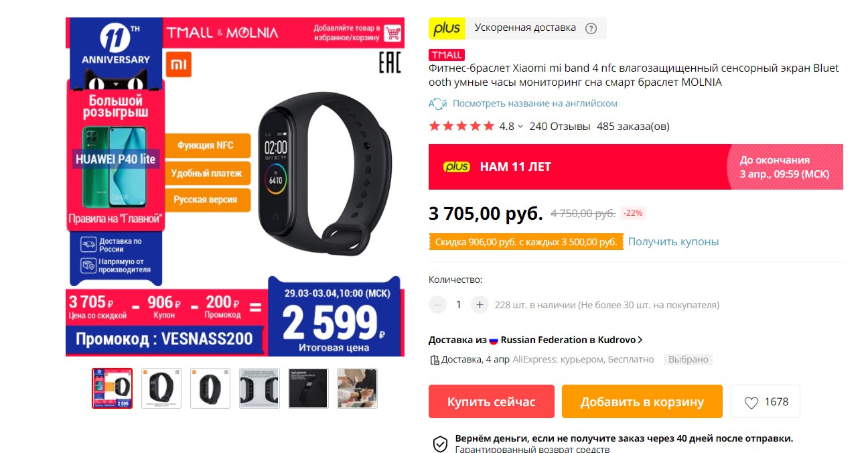Click the quantity input field showing 1

[459, 305]
